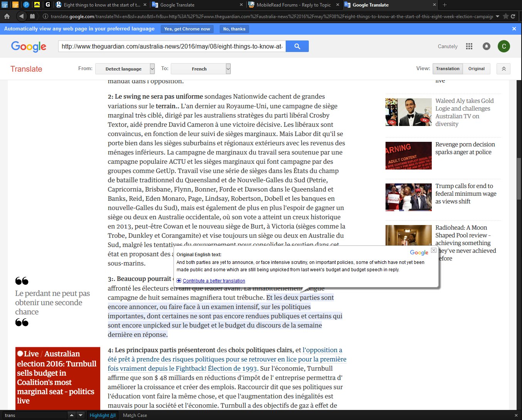522x420 pixels.
Task: Click the Waleed Aly thumbnail image
Action: 409,112
